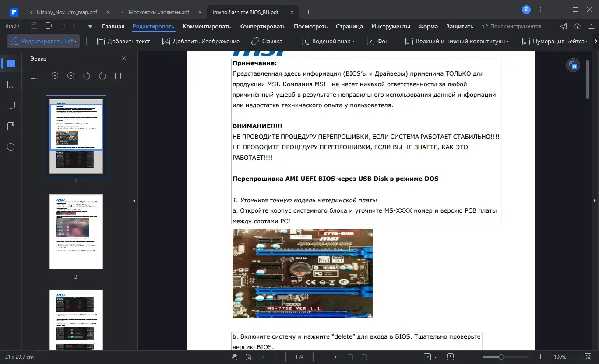This screenshot has width=599, height=364.
Task: Rotate the page clockwise in Эскиз panel
Action: pos(102,76)
